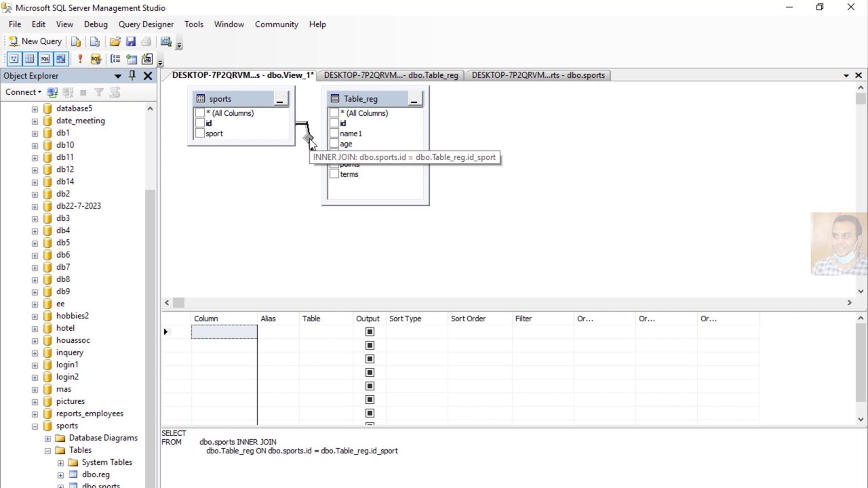The image size is (868, 488).
Task: Toggle the Show SQL Pane icon
Action: [45, 59]
